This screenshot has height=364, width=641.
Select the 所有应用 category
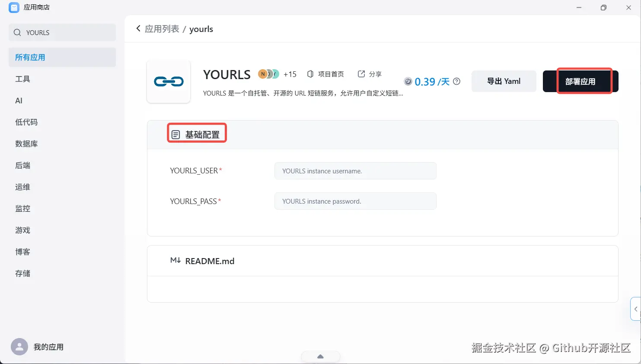(62, 57)
